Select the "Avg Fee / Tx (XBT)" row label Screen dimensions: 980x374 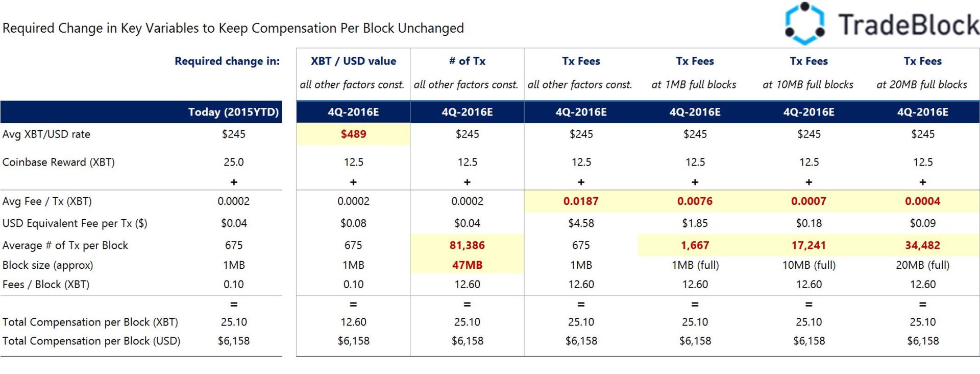[47, 201]
